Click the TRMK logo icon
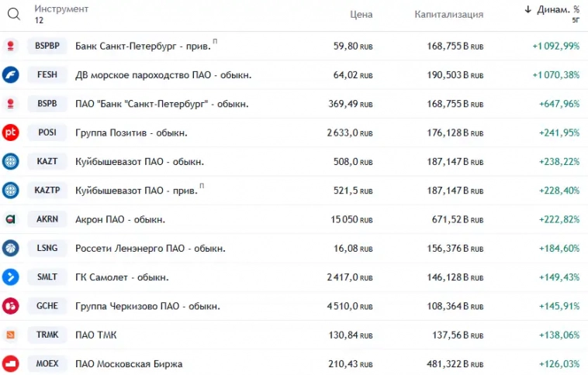Viewport: 588px width, 375px height. [x=11, y=335]
